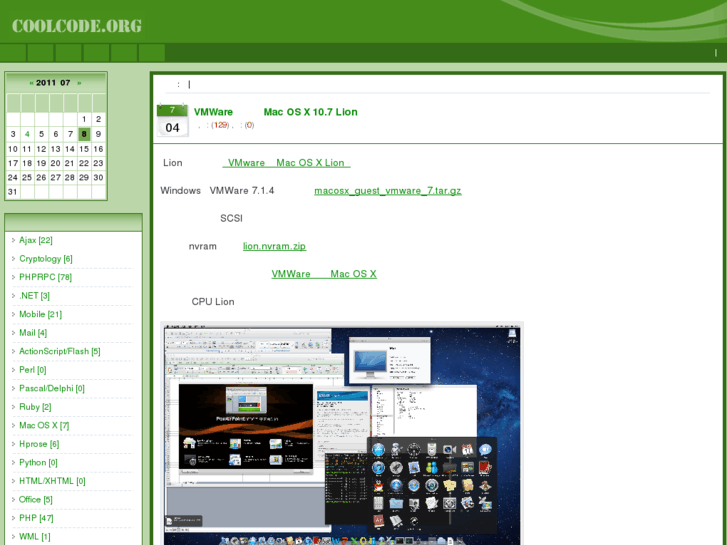Select highlighted calendar day 8
Screen dimensions: 727x545
tap(84, 134)
